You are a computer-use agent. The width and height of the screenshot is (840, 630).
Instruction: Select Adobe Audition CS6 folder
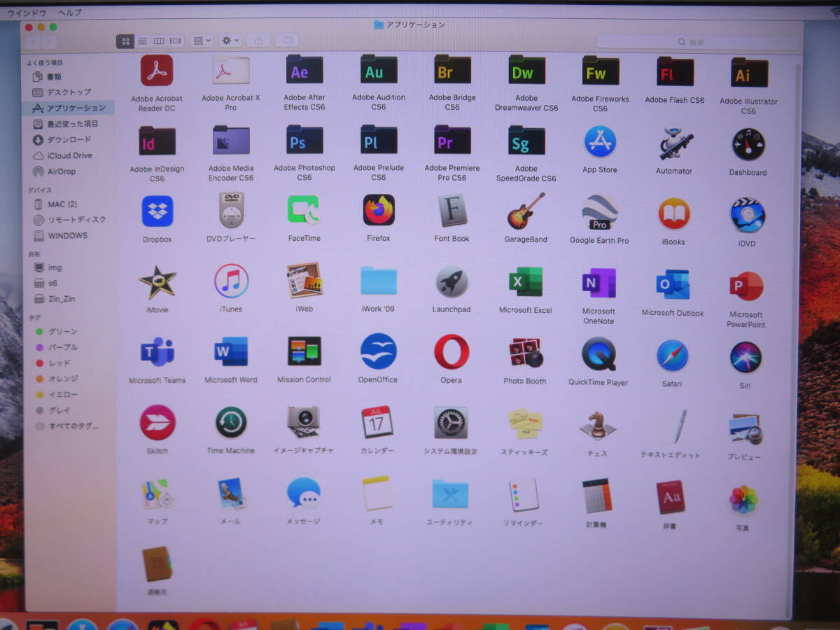tap(379, 70)
